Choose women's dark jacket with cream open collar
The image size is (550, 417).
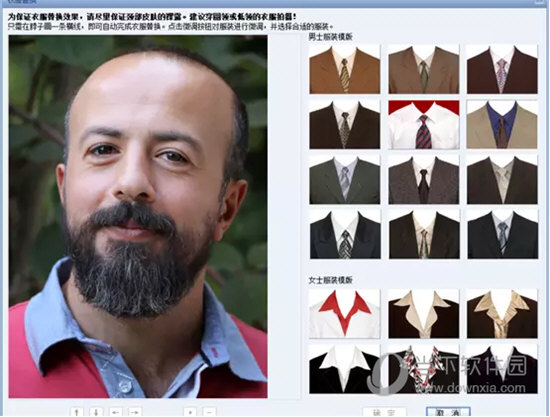(424, 314)
